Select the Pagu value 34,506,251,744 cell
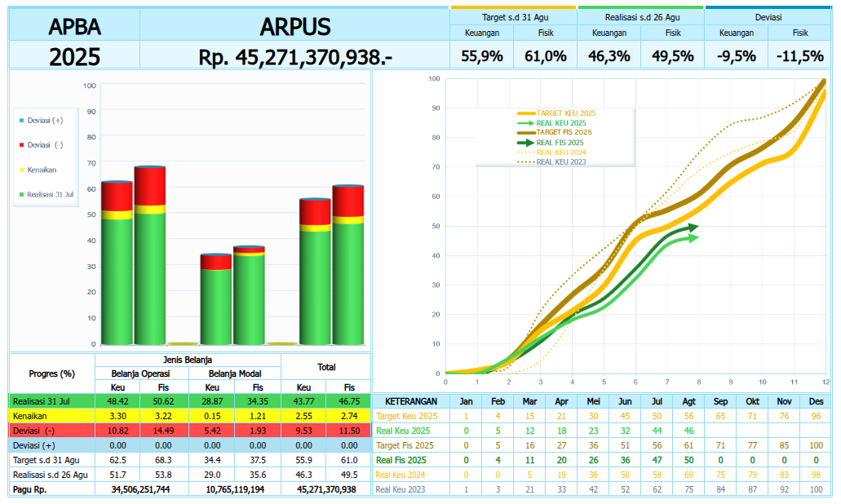Image resolution: width=841 pixels, height=504 pixels. coord(140,489)
